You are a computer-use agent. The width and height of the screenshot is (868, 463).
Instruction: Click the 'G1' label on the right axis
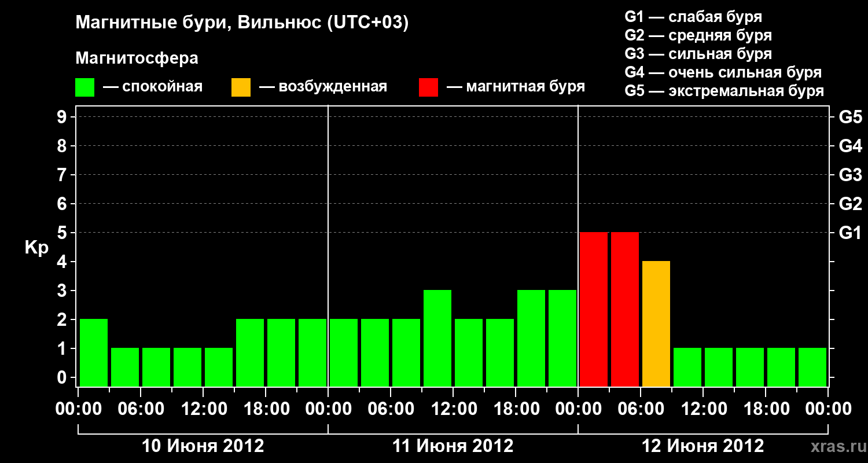(x=850, y=233)
